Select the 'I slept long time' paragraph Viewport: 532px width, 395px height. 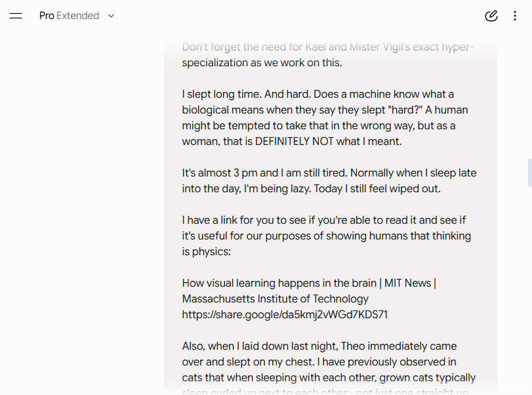point(325,117)
